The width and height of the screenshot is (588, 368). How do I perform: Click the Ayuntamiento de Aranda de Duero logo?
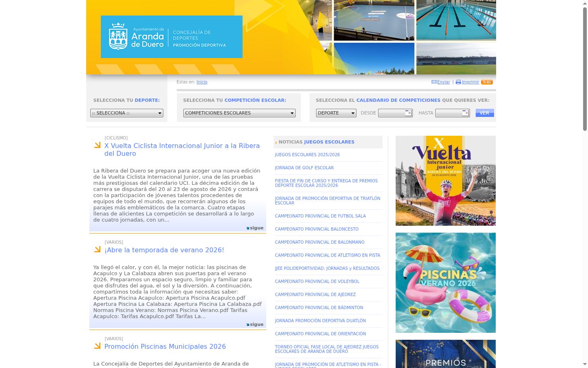point(171,37)
